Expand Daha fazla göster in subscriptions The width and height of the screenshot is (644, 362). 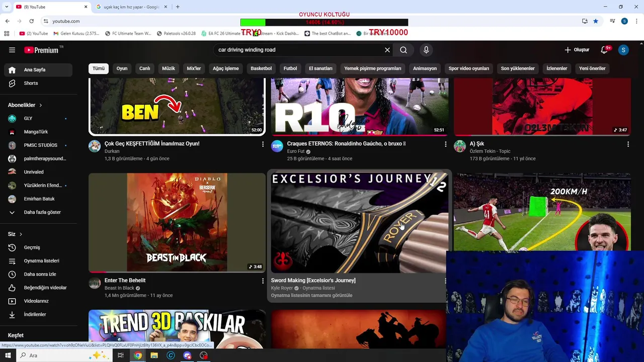(38, 212)
